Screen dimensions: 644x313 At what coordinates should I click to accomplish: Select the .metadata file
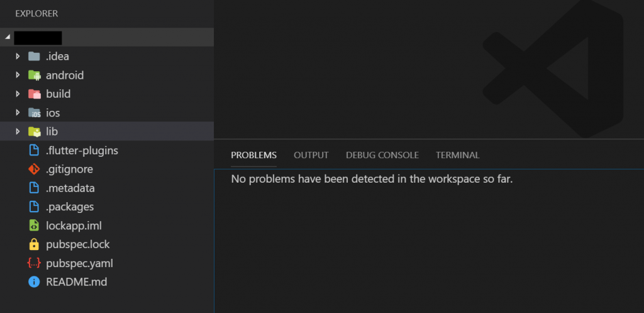(70, 188)
